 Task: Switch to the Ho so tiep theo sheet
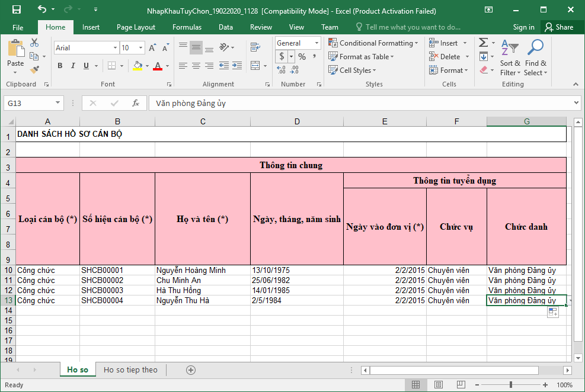[x=130, y=369]
